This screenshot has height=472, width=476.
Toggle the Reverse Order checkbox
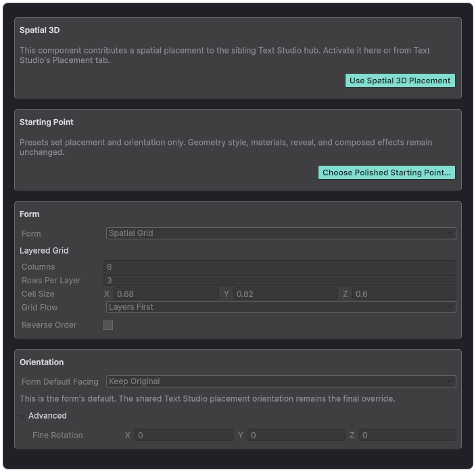(x=108, y=325)
